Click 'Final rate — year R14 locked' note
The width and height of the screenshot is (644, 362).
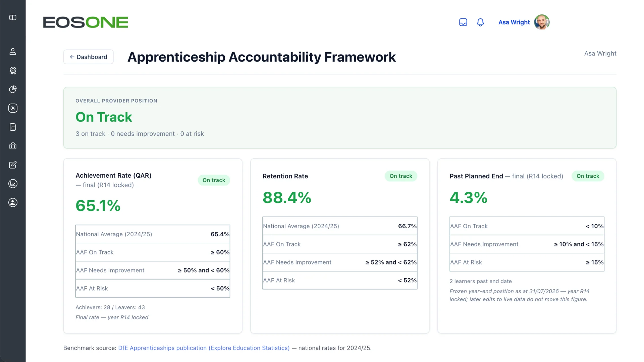(x=112, y=317)
